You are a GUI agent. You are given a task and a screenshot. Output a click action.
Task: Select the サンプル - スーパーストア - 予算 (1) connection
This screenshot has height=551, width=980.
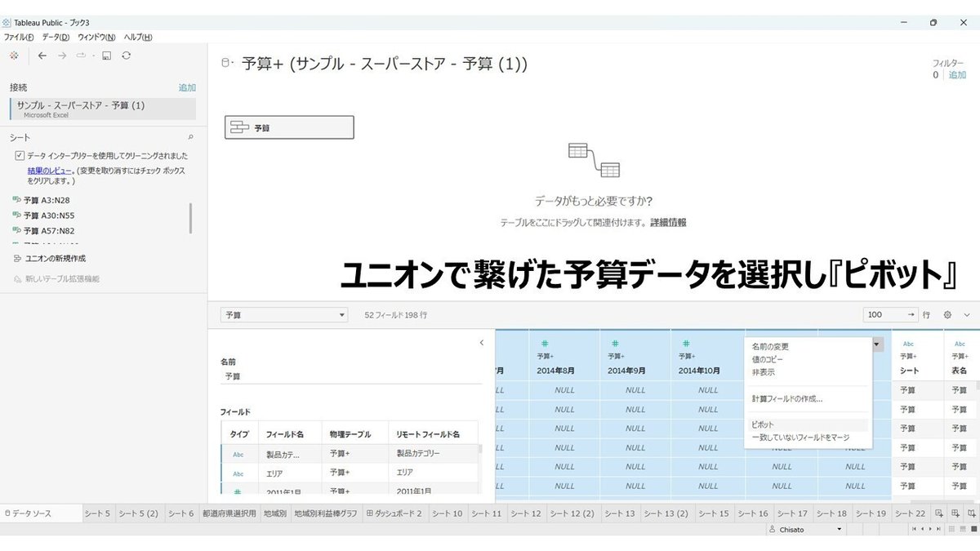tap(103, 109)
